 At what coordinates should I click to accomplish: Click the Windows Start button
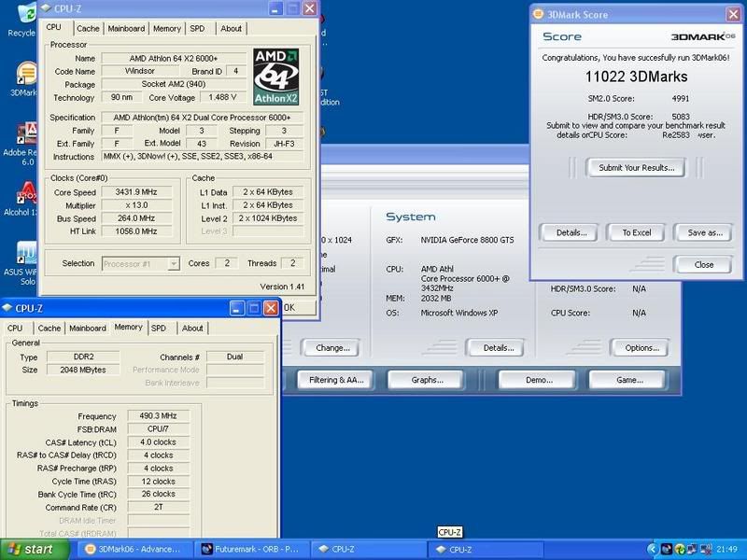(x=29, y=549)
